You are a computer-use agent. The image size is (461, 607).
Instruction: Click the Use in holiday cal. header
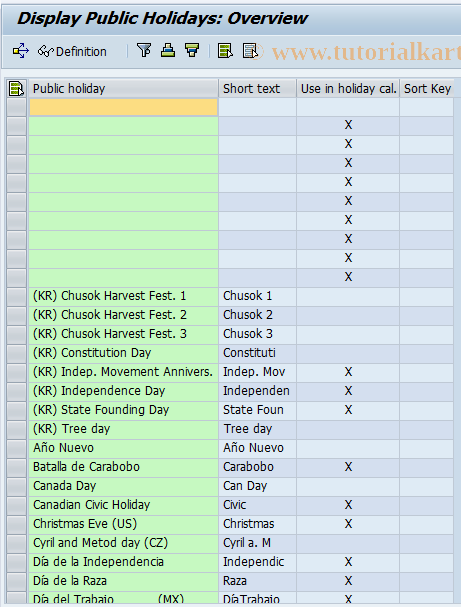348,89
